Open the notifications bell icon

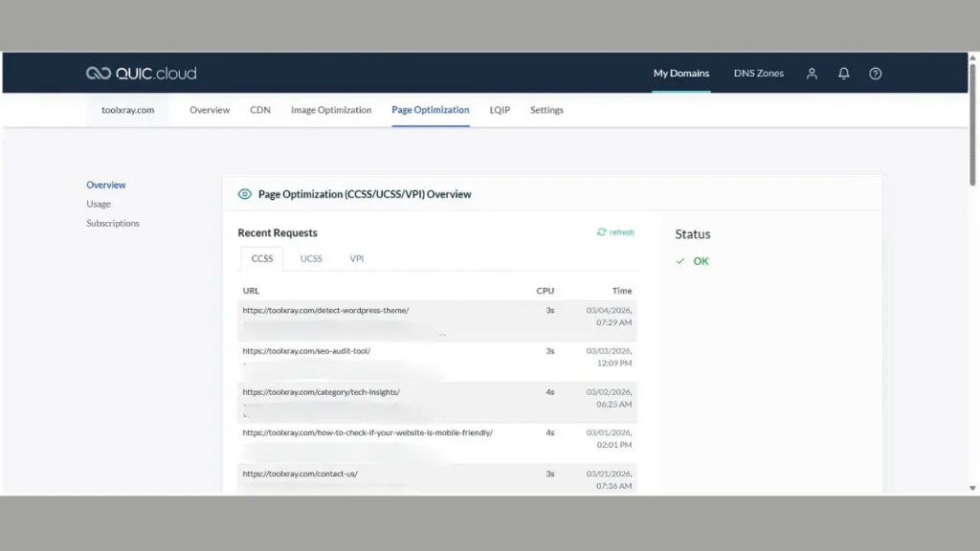[843, 73]
